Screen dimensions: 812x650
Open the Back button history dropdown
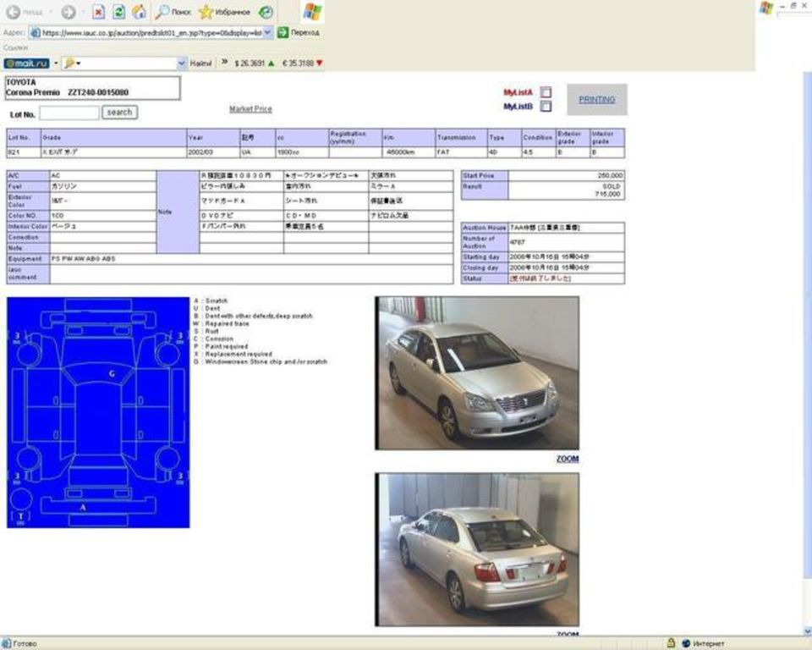click(51, 12)
